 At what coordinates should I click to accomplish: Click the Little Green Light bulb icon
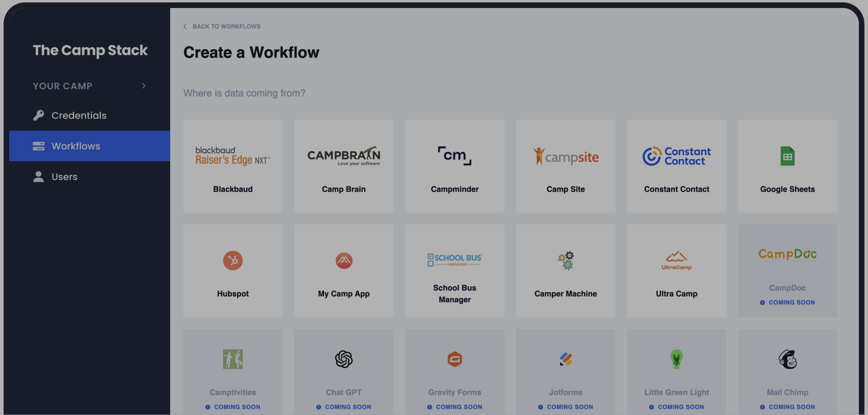[x=677, y=359]
